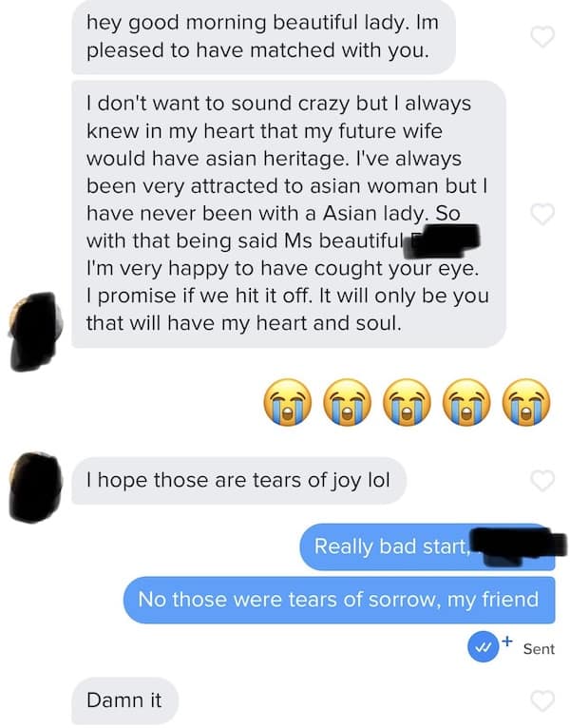Tap heart beside the "future wife" long message
Image resolution: width=570 pixels, height=728 pixels.
542,214
